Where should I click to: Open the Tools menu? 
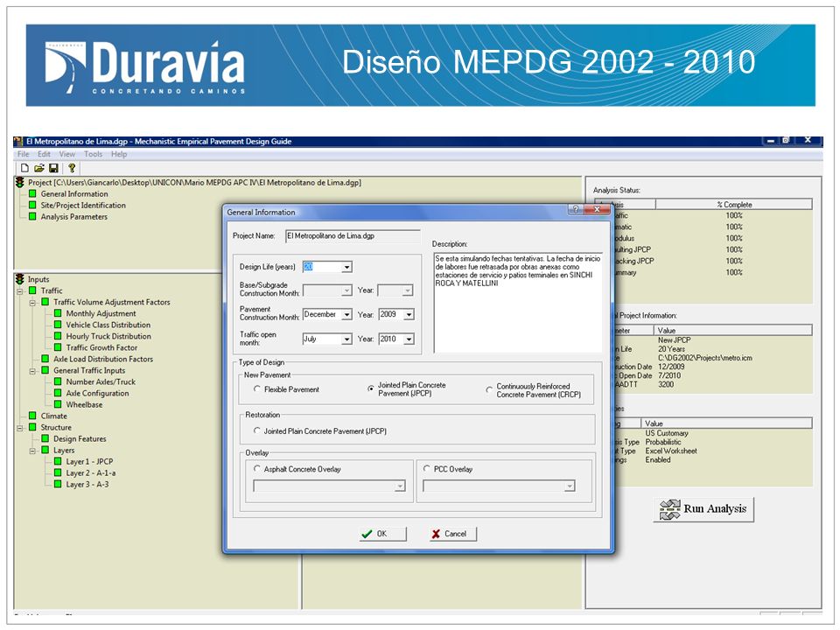[93, 154]
